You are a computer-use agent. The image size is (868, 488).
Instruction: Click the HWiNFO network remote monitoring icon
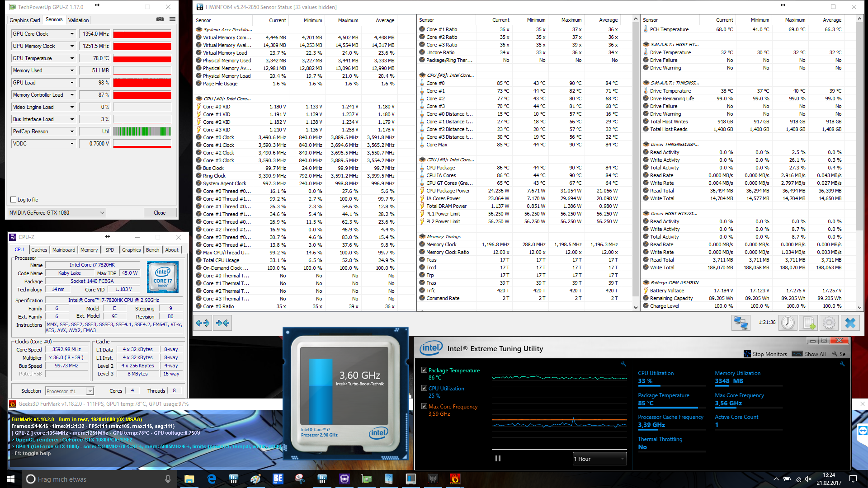coord(741,323)
